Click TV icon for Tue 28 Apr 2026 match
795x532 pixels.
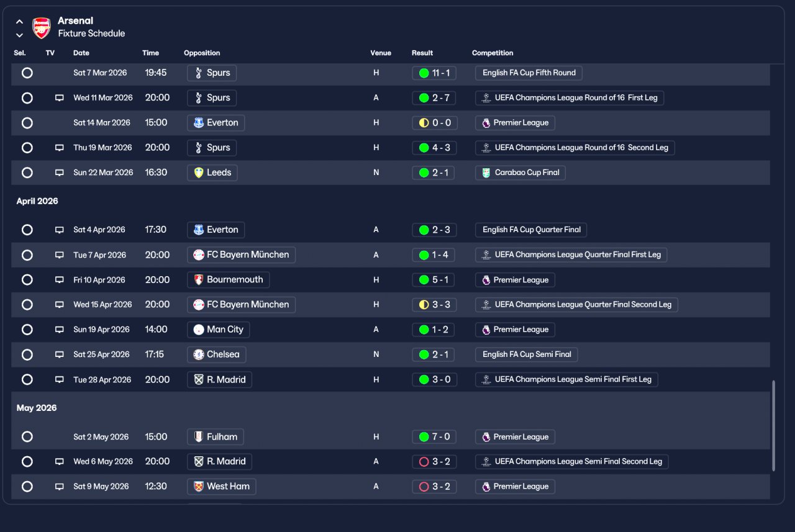pos(60,379)
